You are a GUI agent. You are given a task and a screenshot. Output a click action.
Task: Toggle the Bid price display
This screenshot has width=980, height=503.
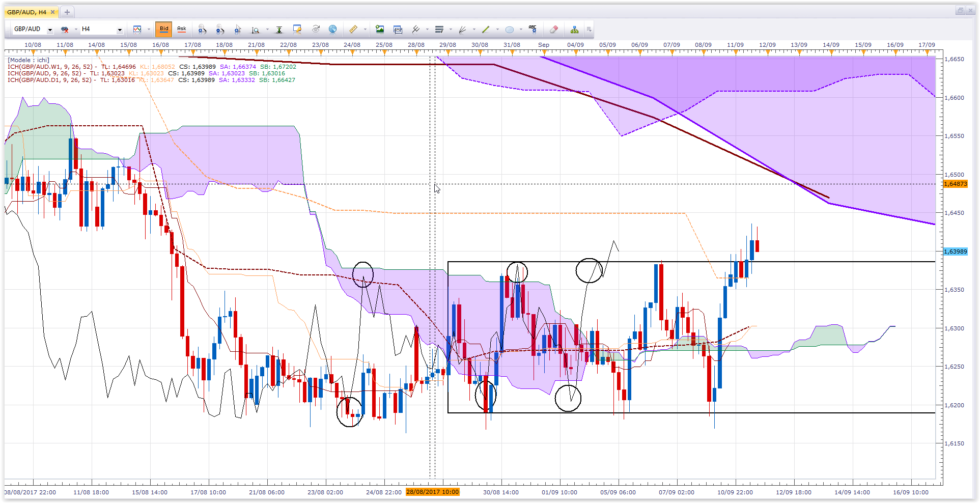(164, 29)
